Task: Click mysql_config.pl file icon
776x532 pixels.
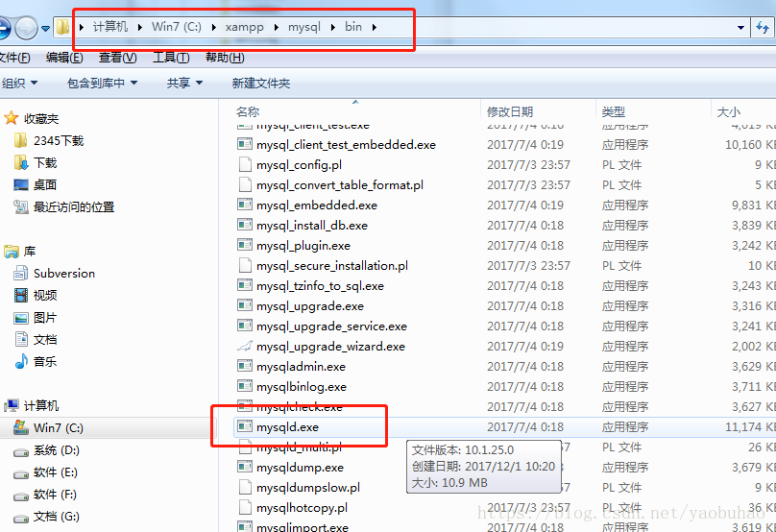Action: coord(245,165)
